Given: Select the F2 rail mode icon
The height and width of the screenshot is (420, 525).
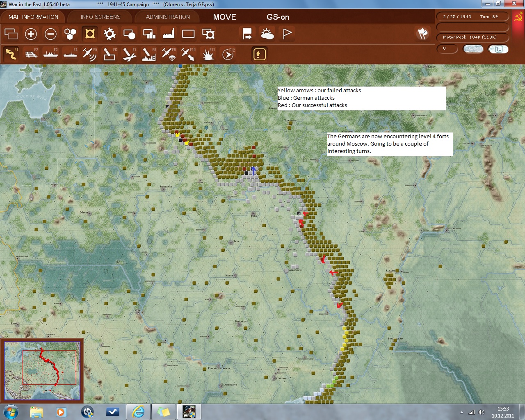Looking at the screenshot, I should pos(31,54).
